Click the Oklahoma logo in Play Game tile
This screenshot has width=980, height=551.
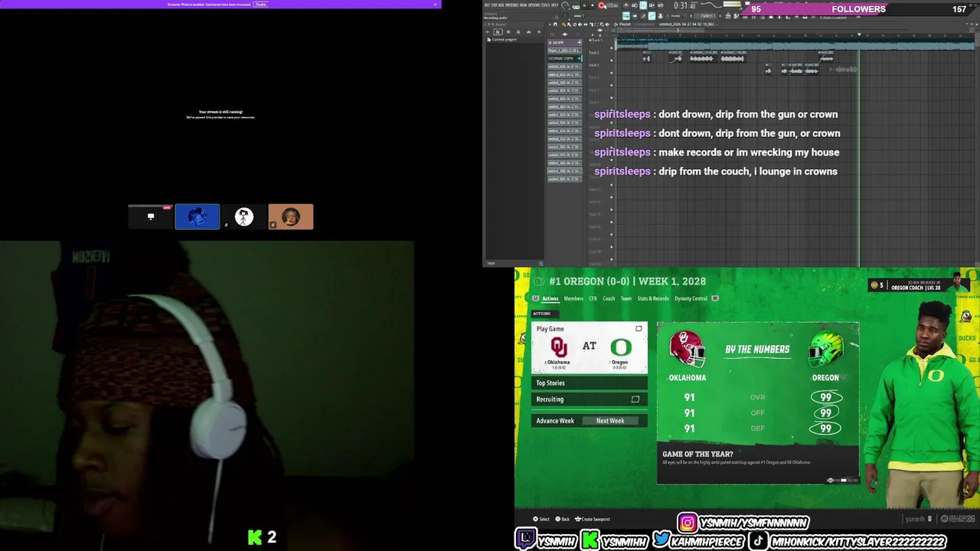(559, 347)
